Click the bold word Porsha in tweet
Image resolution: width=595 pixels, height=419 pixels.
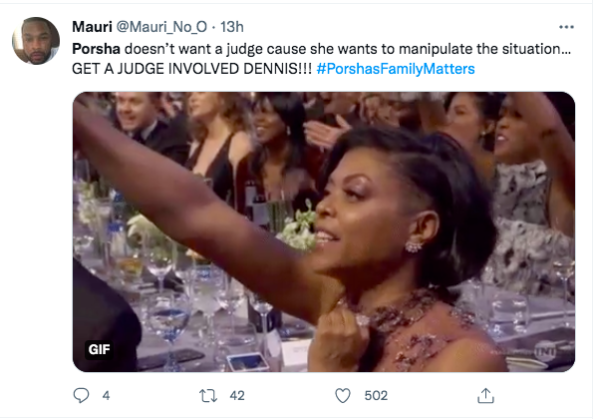coord(96,49)
